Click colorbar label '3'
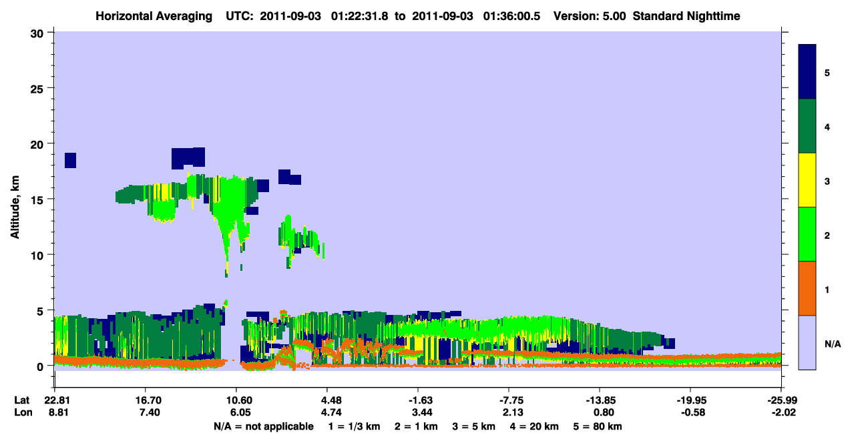 [827, 181]
